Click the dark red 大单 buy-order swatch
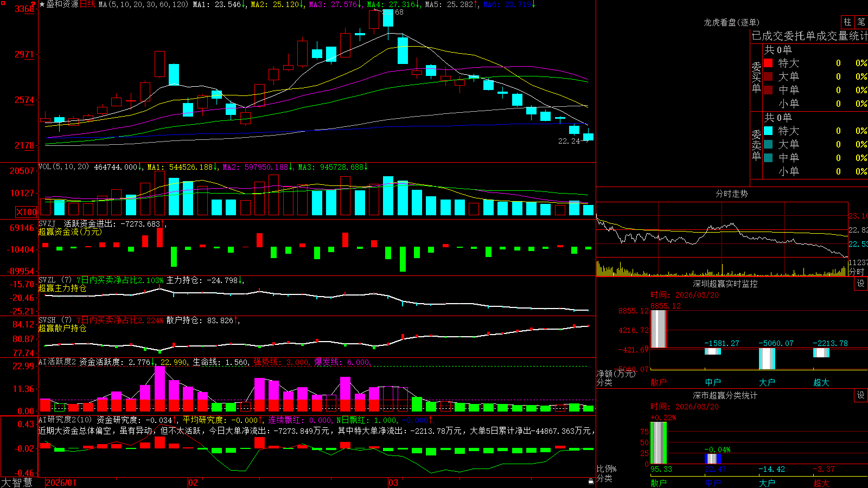This screenshot has width=868, height=488. tap(768, 76)
